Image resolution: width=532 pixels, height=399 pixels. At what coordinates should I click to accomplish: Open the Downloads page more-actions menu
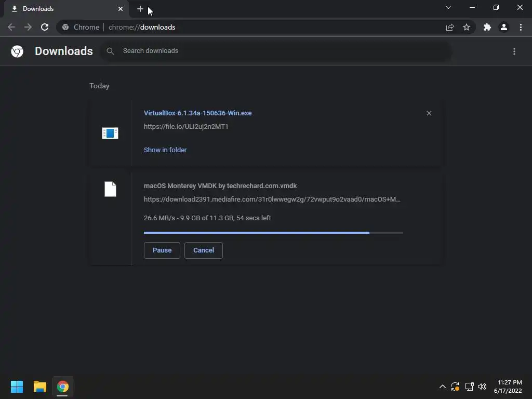coord(514,51)
